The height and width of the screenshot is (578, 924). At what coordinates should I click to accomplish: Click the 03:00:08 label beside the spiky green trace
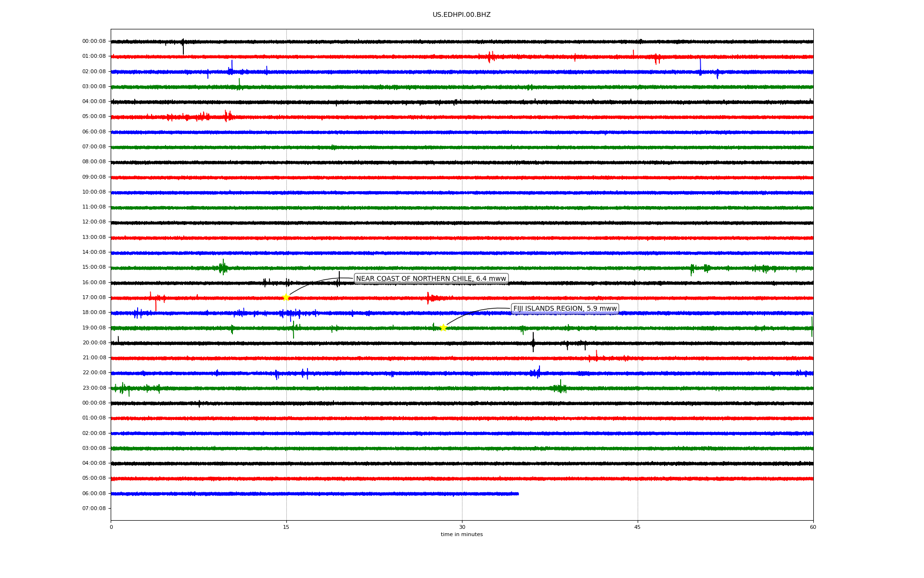pyautogui.click(x=94, y=86)
